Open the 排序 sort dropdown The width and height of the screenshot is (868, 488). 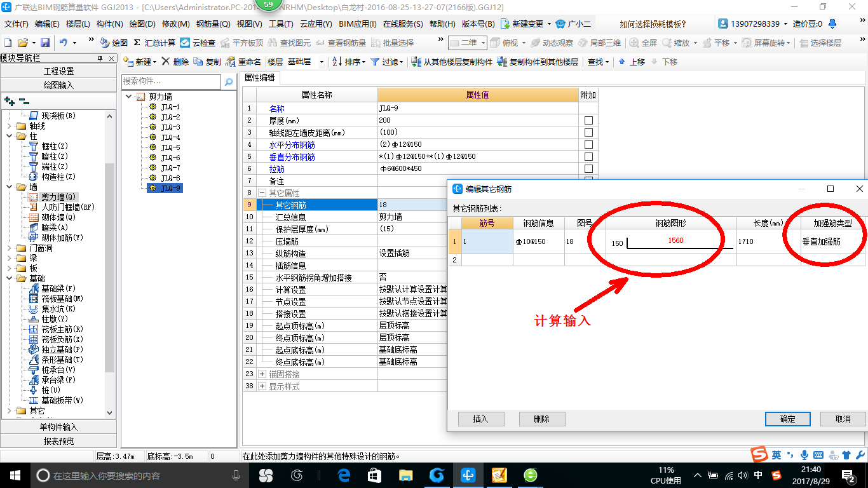point(349,62)
